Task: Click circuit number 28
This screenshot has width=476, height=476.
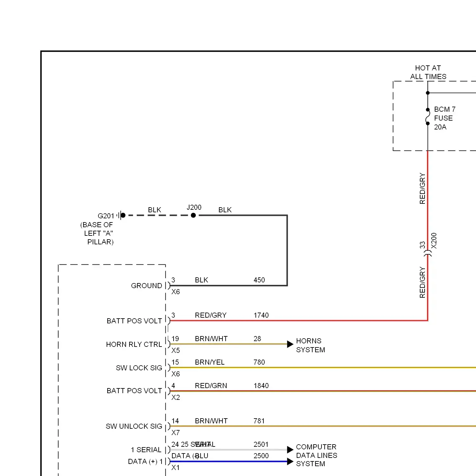Action: (257, 339)
